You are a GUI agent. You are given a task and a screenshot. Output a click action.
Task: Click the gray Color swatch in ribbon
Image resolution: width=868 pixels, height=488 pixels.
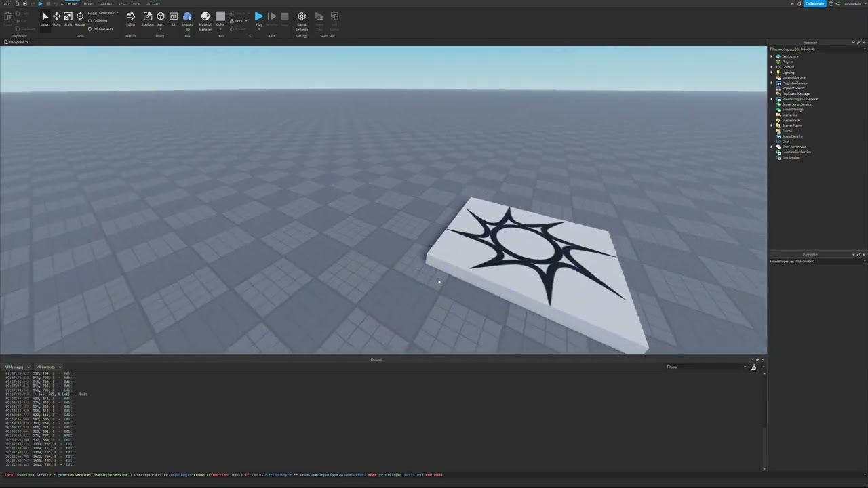pos(220,16)
